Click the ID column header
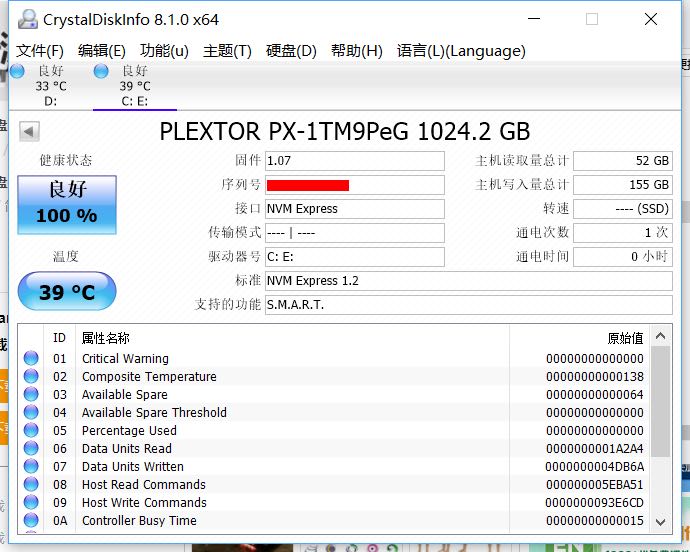 pyautogui.click(x=59, y=338)
